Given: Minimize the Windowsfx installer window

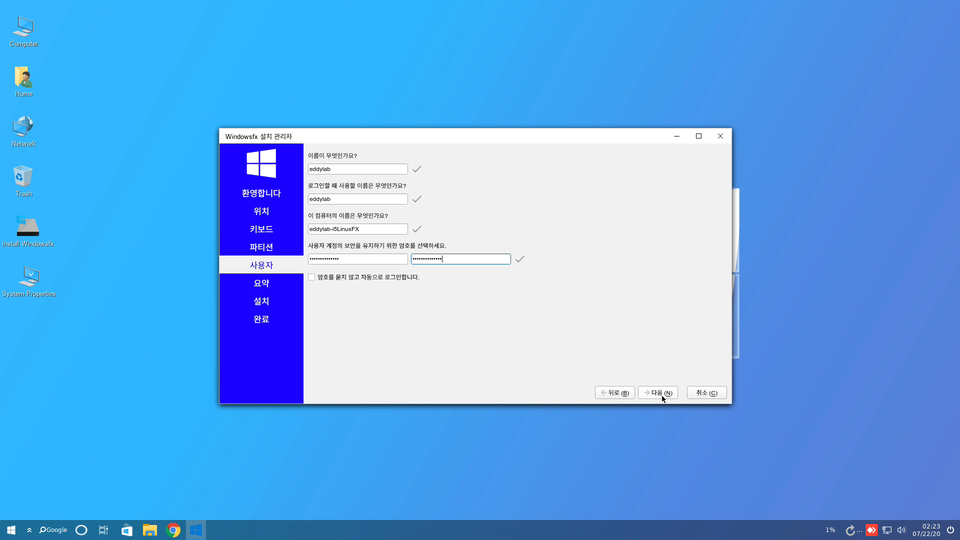Looking at the screenshot, I should pyautogui.click(x=677, y=137).
